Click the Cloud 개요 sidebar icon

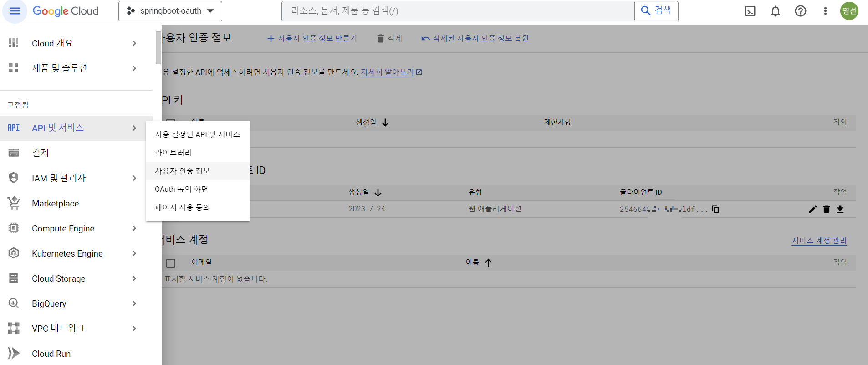click(x=14, y=43)
